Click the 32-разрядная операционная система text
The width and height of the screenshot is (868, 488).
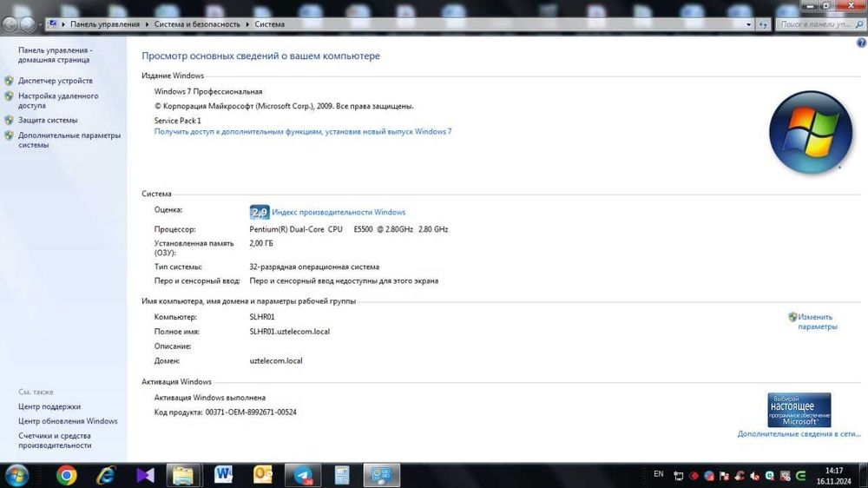point(314,267)
